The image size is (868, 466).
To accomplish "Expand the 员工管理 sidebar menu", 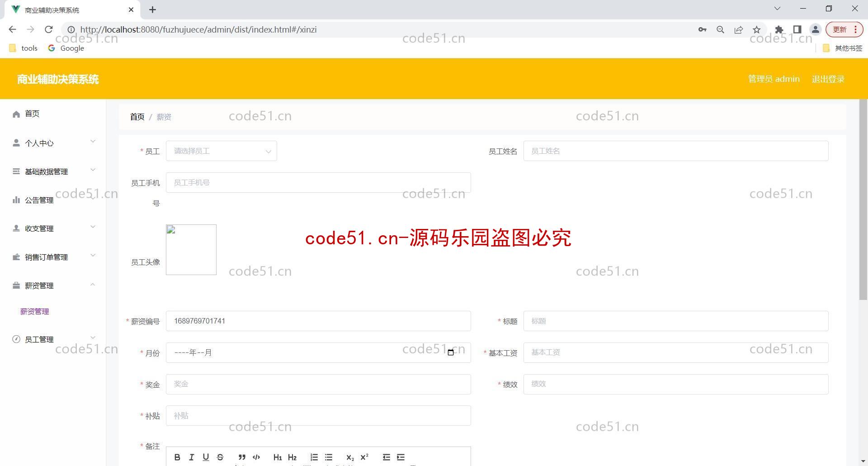I will 53,339.
